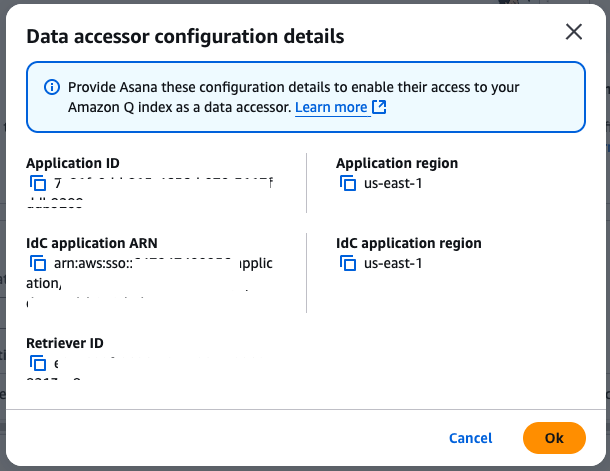Click the IdC application region label

coord(409,243)
